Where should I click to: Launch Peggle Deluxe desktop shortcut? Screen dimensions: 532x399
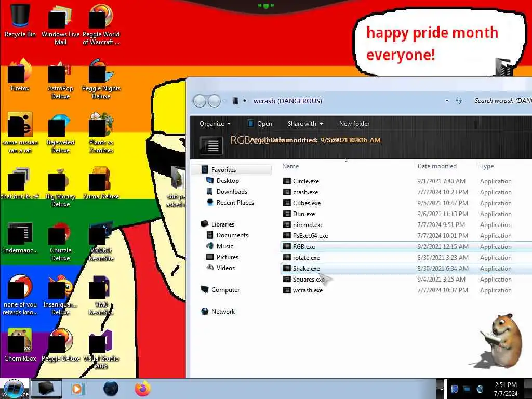[x=60, y=345]
